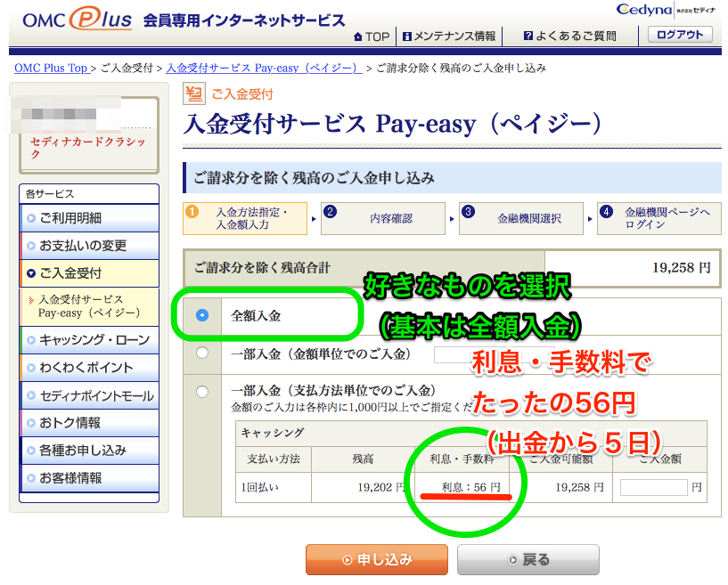
Task: Open お客様情報 in the sidebar
Action: click(x=90, y=478)
